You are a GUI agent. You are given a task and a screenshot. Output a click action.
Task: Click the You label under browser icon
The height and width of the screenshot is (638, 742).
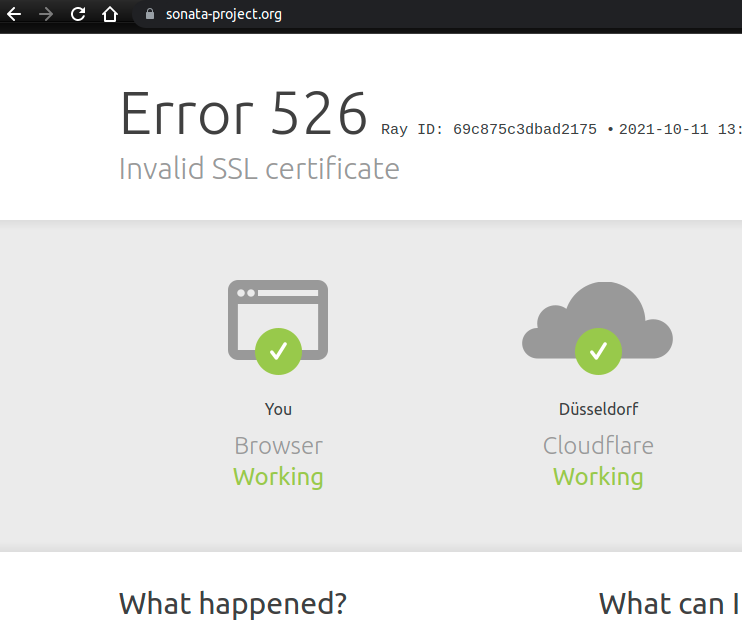[278, 409]
